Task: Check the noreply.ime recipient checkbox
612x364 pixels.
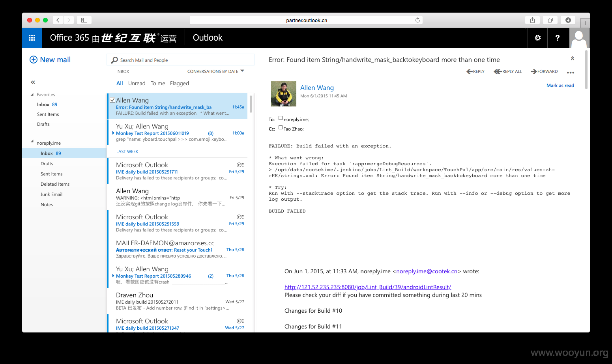Action: tap(281, 118)
